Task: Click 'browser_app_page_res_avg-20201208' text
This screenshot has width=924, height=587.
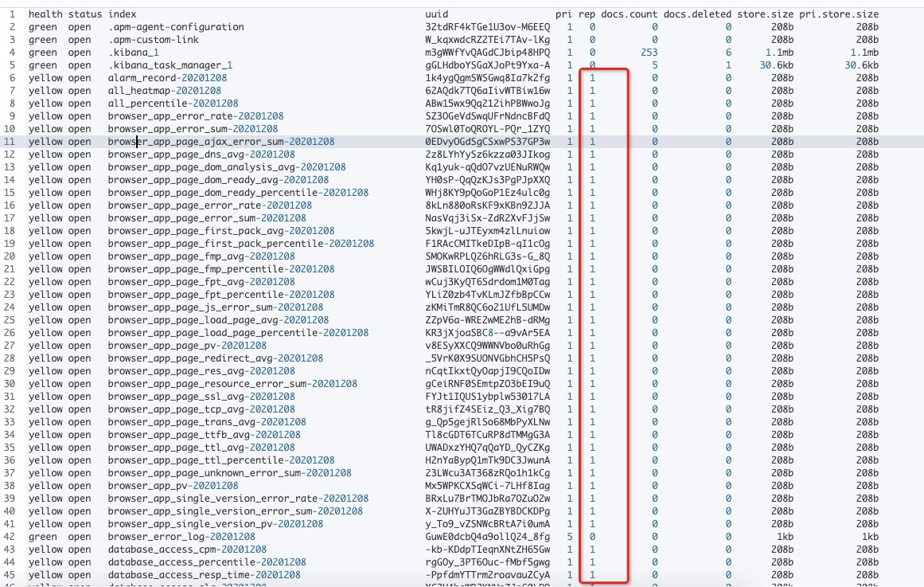Action: [x=201, y=371]
